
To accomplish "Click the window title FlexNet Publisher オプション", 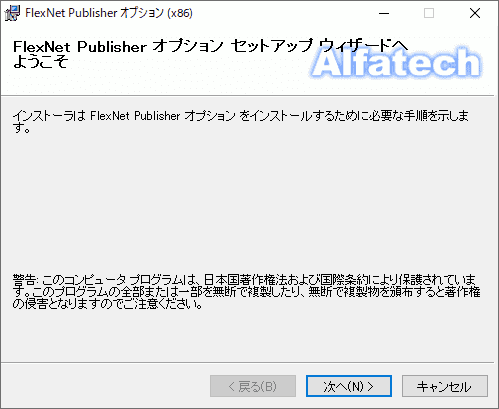I will click(x=95, y=13).
